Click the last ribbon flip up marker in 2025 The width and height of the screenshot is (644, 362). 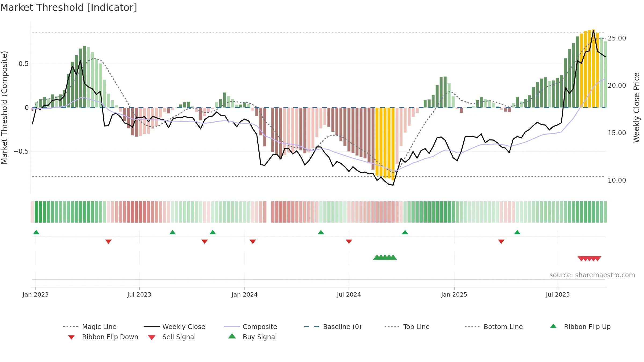click(x=517, y=232)
